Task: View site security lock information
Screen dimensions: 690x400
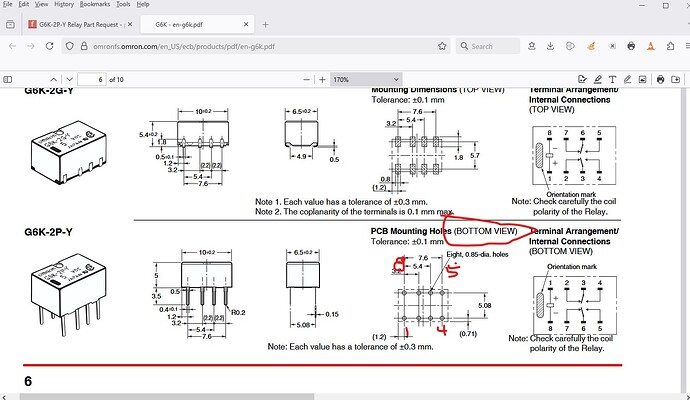Action: pos(84,46)
